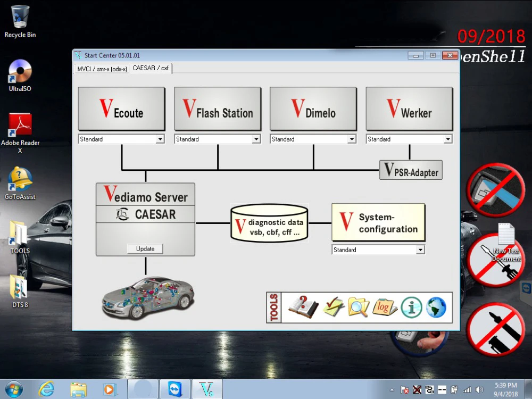This screenshot has width=532, height=399.
Task: Expand the Standard dropdown under Dimelo
Action: pos(352,139)
